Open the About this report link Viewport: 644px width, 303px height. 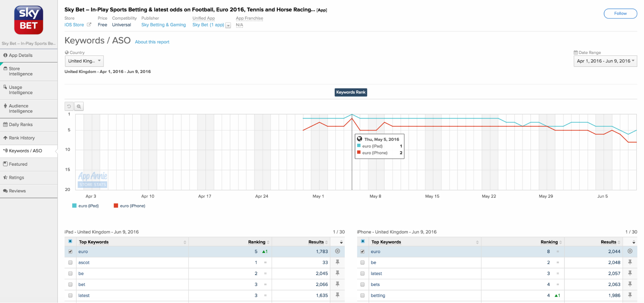tap(152, 42)
